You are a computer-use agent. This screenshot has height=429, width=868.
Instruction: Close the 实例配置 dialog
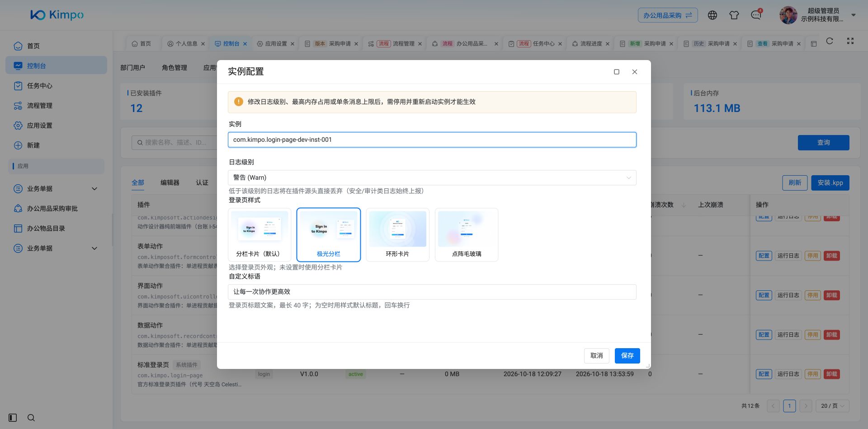pos(635,72)
